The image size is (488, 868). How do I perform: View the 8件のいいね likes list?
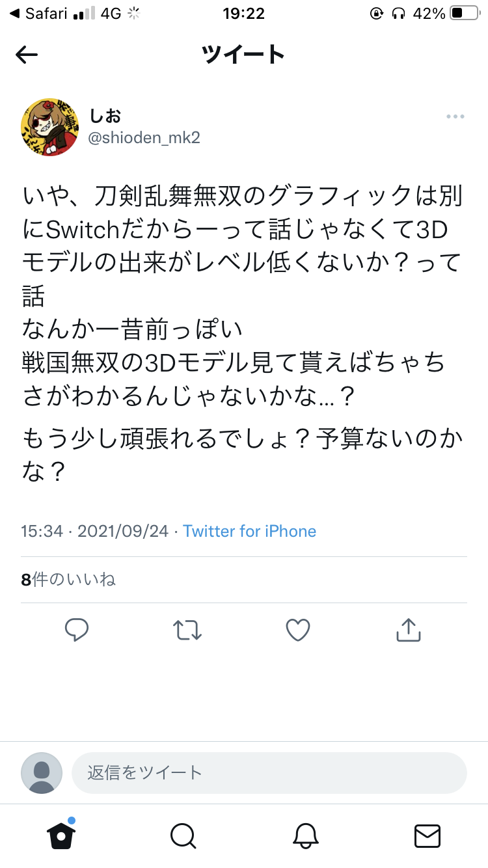pyautogui.click(x=68, y=579)
